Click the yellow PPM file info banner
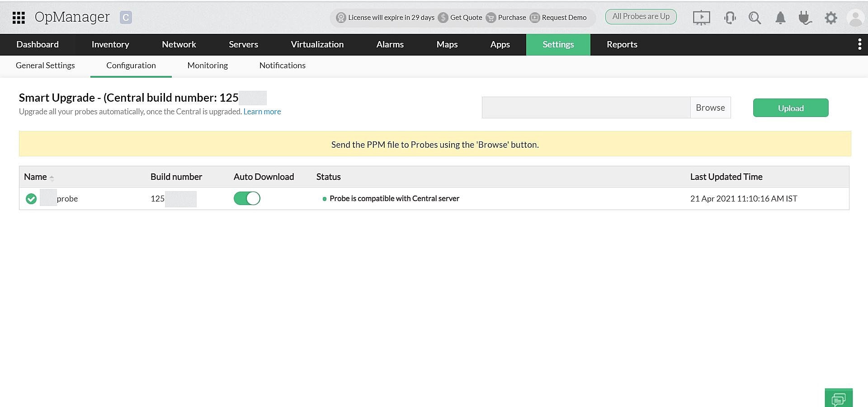The width and height of the screenshot is (868, 407). tap(435, 144)
